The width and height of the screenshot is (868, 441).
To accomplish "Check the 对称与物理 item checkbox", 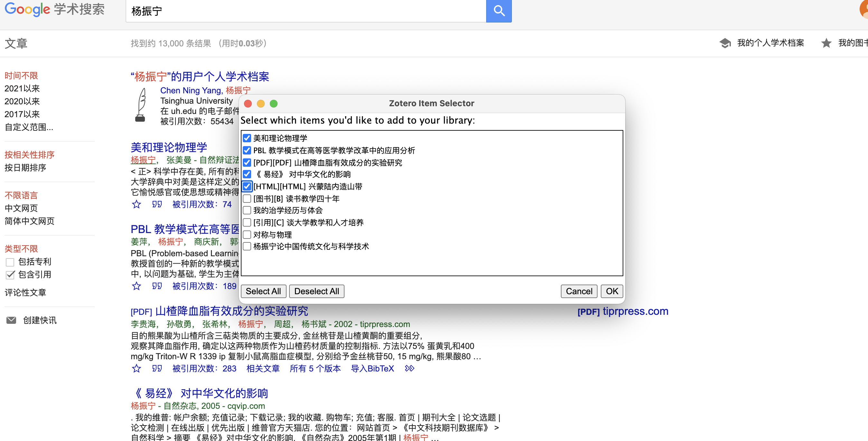I will 247,234.
